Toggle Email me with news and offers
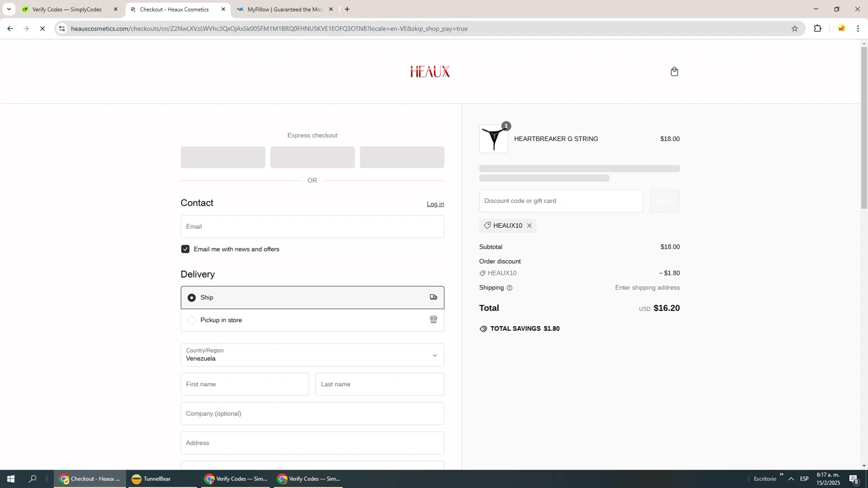The width and height of the screenshot is (868, 488). (x=185, y=249)
